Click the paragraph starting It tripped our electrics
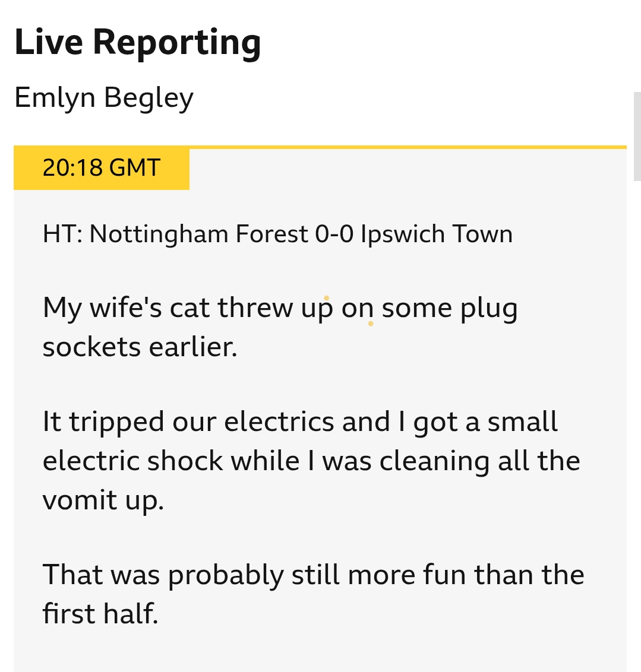 311,460
